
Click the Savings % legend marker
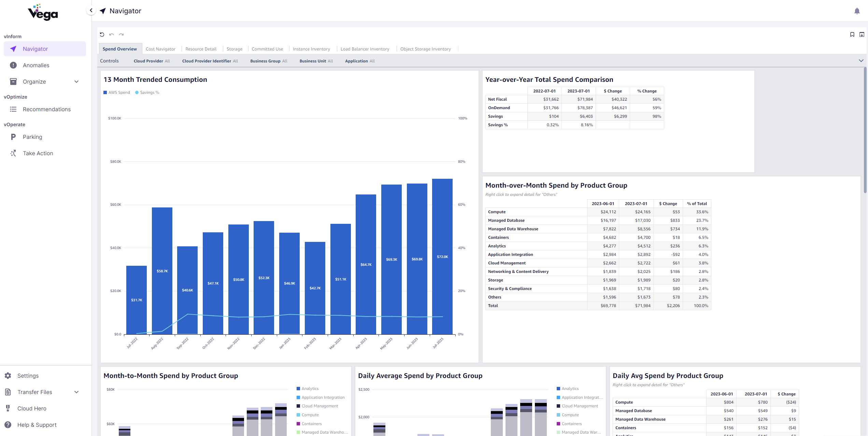pyautogui.click(x=137, y=92)
